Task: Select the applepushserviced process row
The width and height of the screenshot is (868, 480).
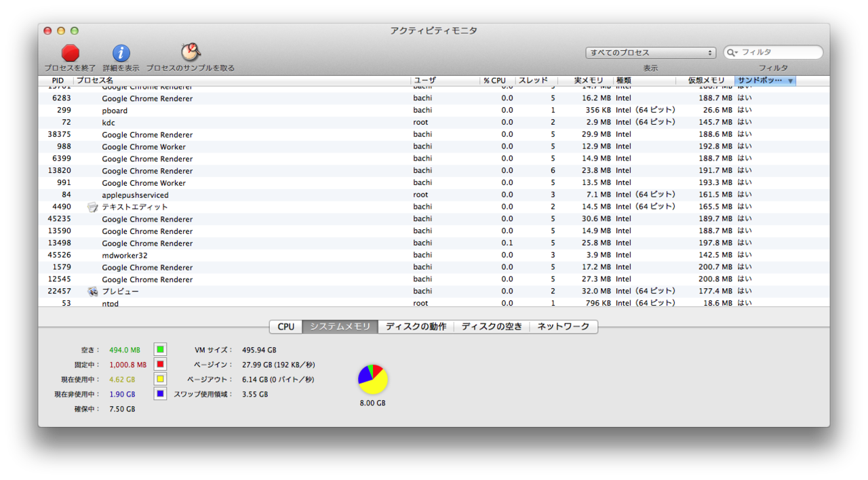Action: [x=434, y=195]
